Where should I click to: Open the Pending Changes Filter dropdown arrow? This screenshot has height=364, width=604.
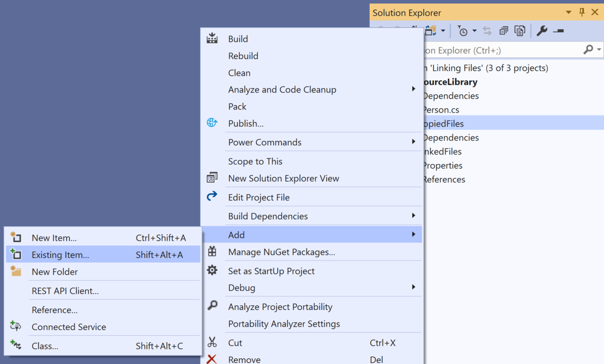pyautogui.click(x=474, y=31)
